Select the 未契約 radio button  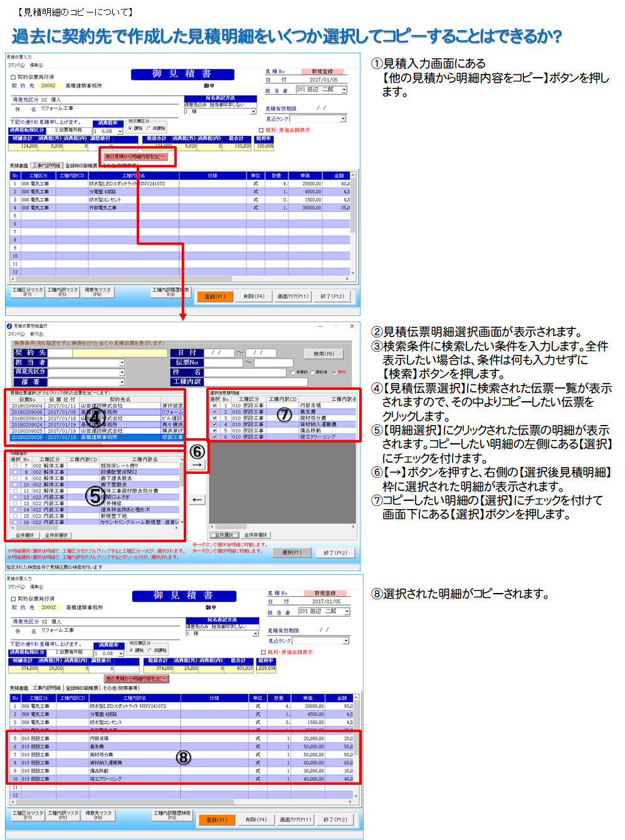click(x=293, y=372)
